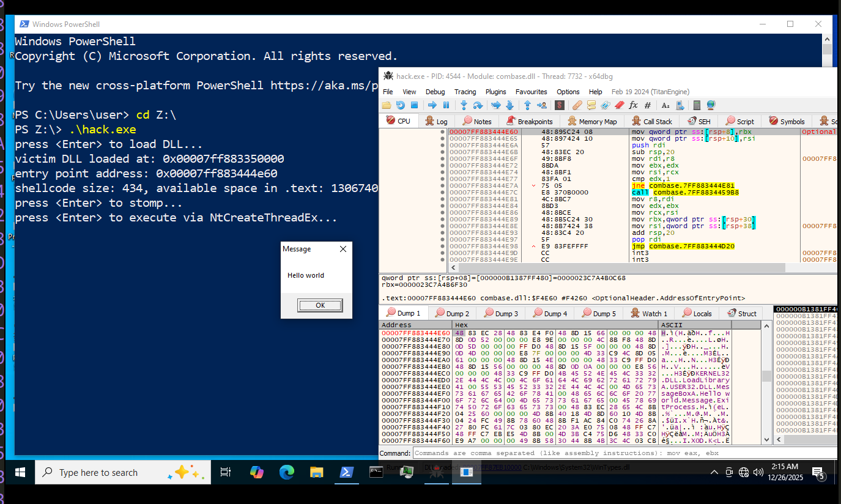Expand the system tray hidden icons chevron
The height and width of the screenshot is (504, 841).
714,472
